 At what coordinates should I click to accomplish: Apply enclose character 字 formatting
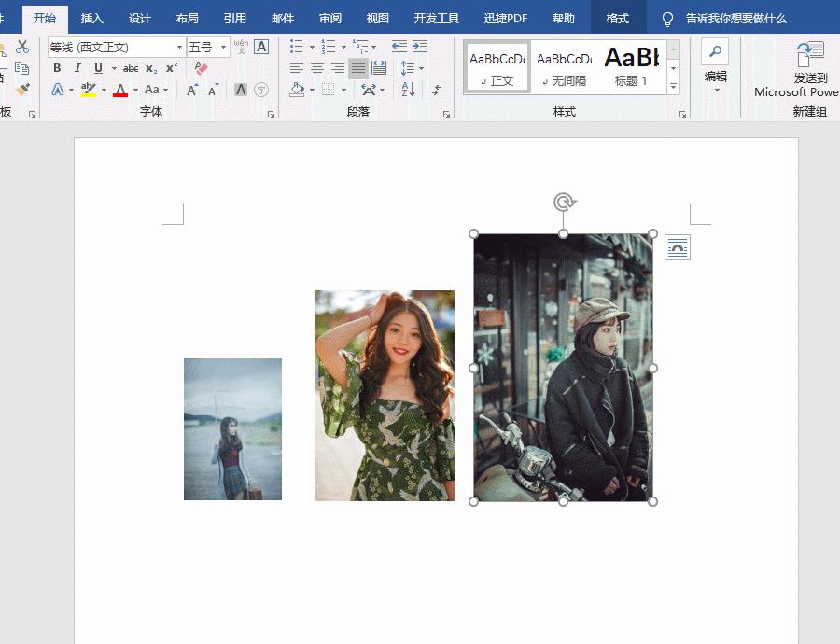click(261, 90)
